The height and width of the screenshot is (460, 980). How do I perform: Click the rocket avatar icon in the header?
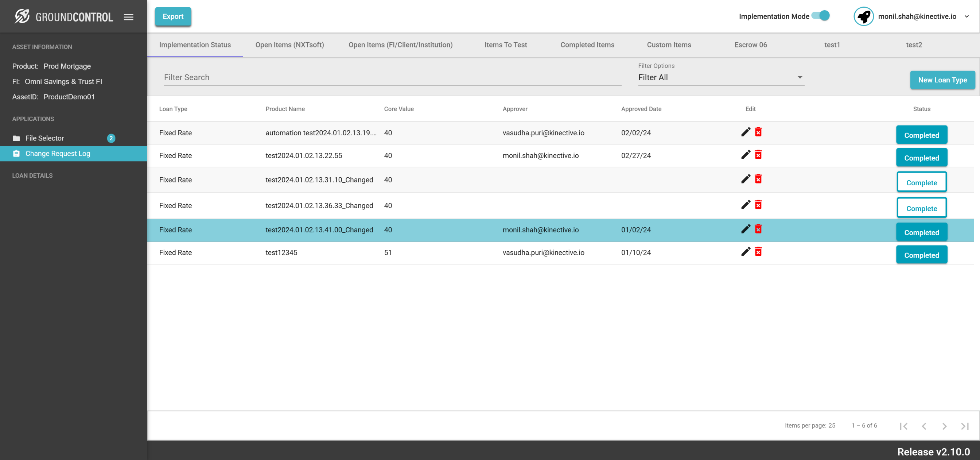[863, 16]
